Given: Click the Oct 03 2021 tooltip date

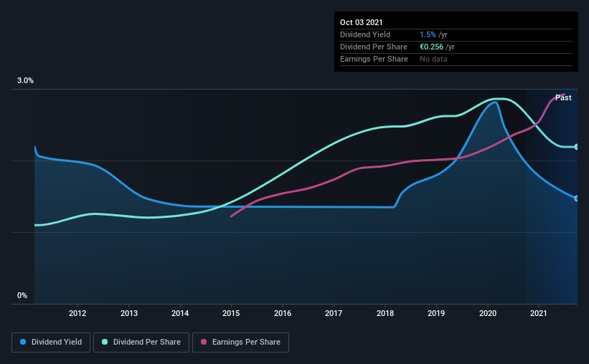Looking at the screenshot, I should pos(362,22).
